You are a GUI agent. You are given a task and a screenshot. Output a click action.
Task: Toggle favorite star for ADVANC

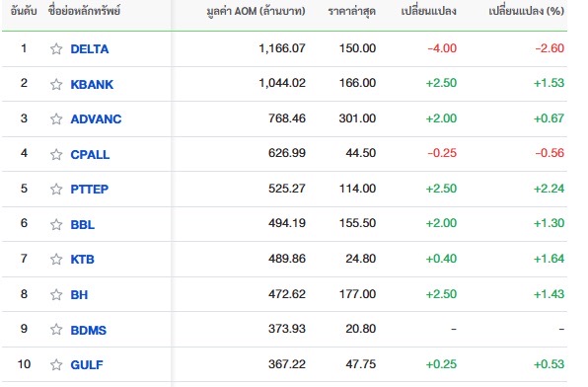click(x=56, y=119)
